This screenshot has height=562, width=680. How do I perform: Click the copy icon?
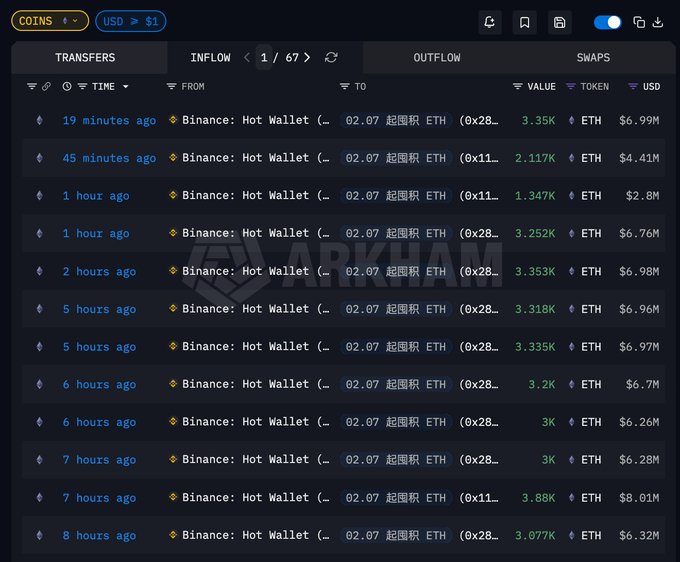640,22
